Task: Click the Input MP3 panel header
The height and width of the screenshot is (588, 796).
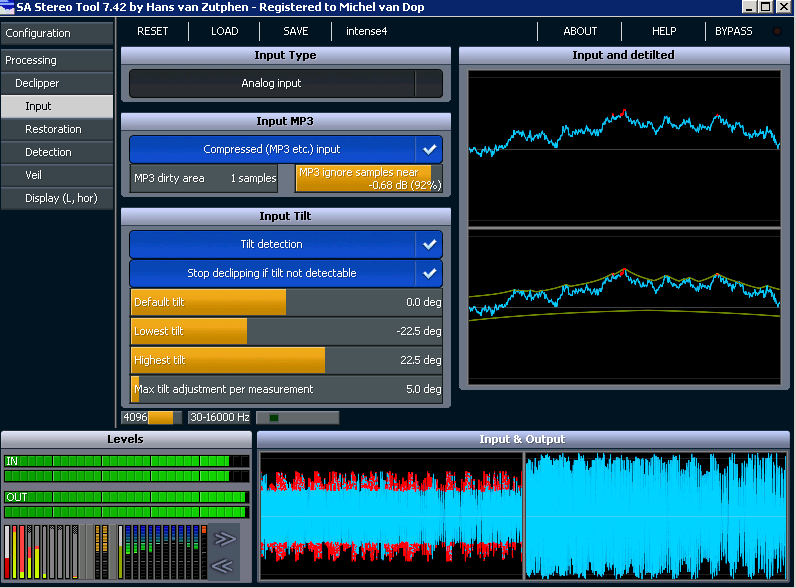Action: (x=286, y=121)
